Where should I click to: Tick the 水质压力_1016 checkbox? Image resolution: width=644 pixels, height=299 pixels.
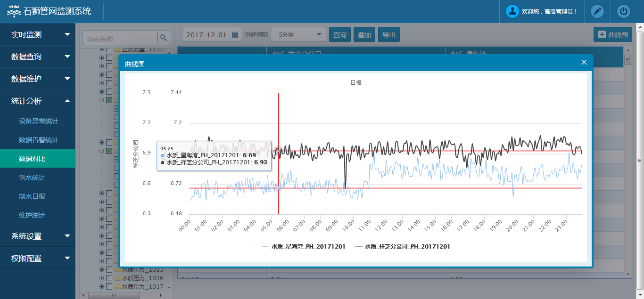pyautogui.click(x=109, y=278)
